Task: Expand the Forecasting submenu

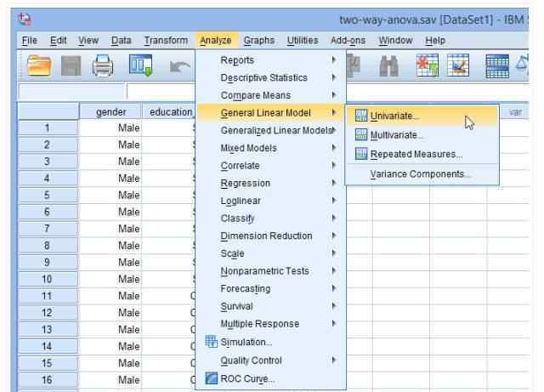Action: click(x=270, y=288)
